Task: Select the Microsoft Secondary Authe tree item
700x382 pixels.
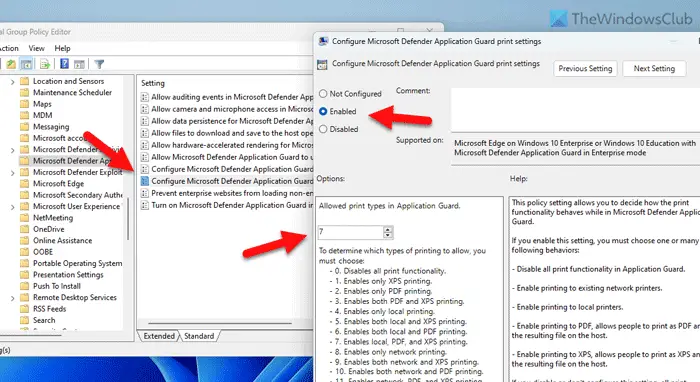Action: (x=78, y=195)
